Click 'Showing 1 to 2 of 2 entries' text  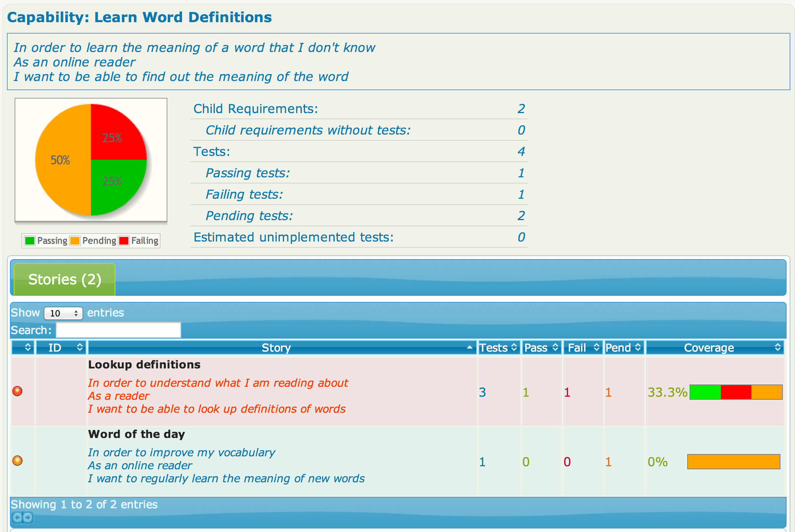[x=84, y=504]
